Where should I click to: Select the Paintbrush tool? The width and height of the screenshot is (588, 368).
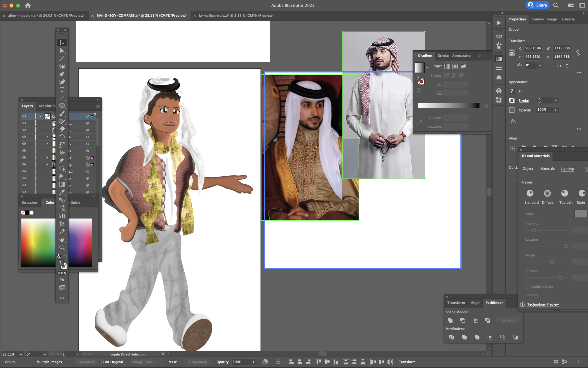pos(62,113)
